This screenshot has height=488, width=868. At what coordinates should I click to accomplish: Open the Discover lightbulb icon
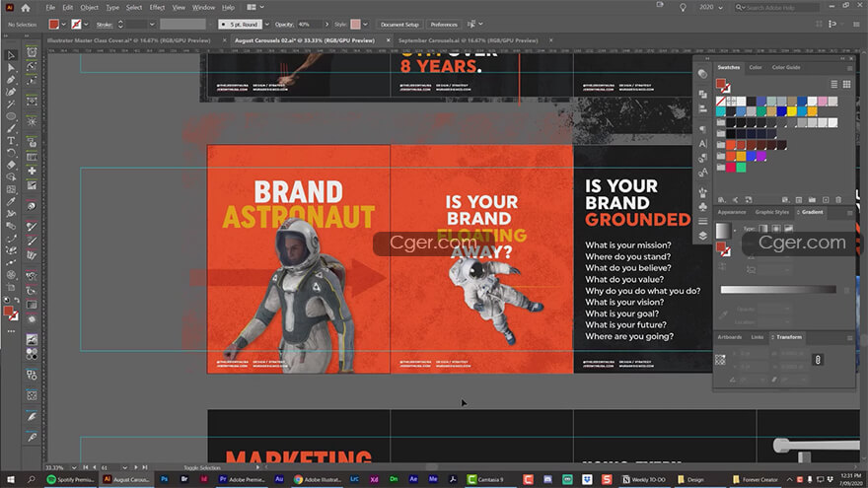683,8
